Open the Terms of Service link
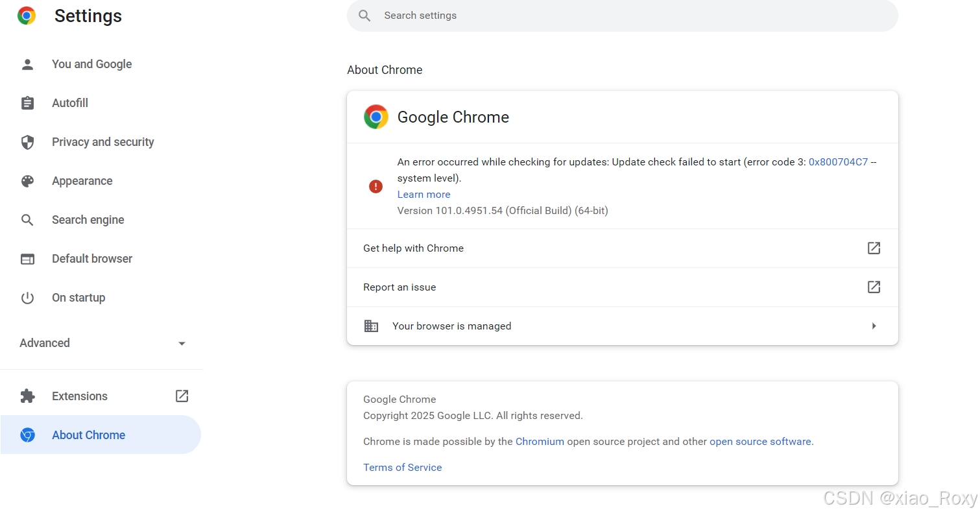Screen dimensions: 980x515 coord(402,468)
